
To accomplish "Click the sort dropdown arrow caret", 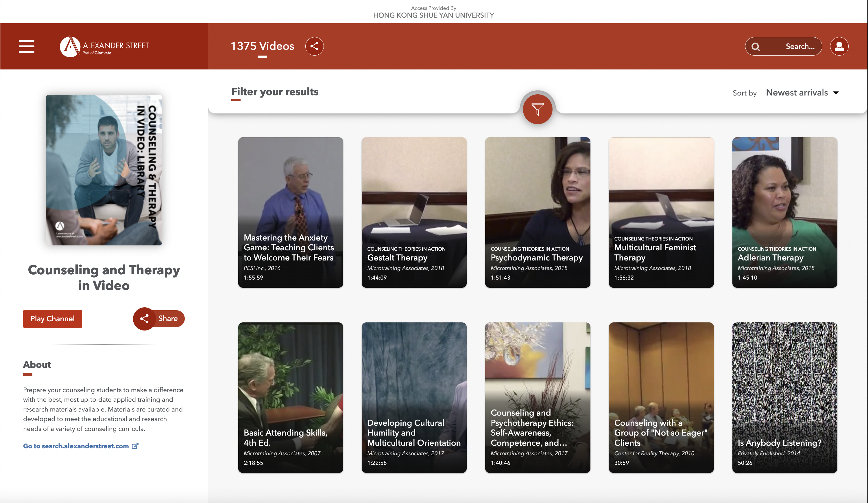I will pyautogui.click(x=836, y=93).
